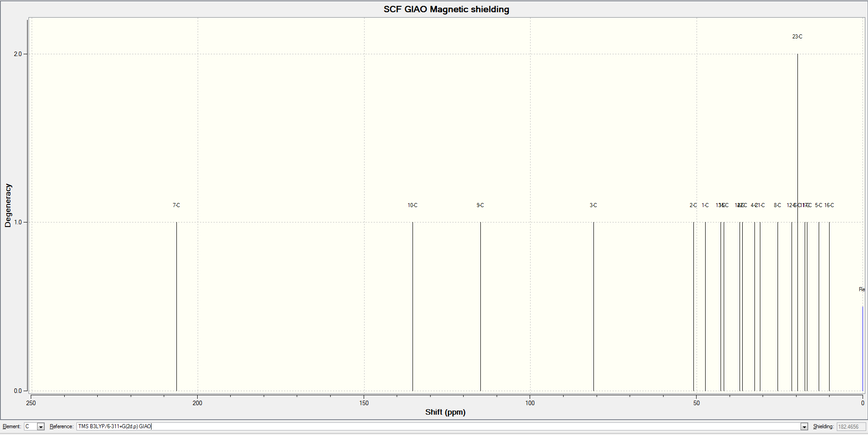Viewport: 868px width, 435px height.
Task: Click the 200 tick on the shift axis
Action: pyautogui.click(x=197, y=403)
